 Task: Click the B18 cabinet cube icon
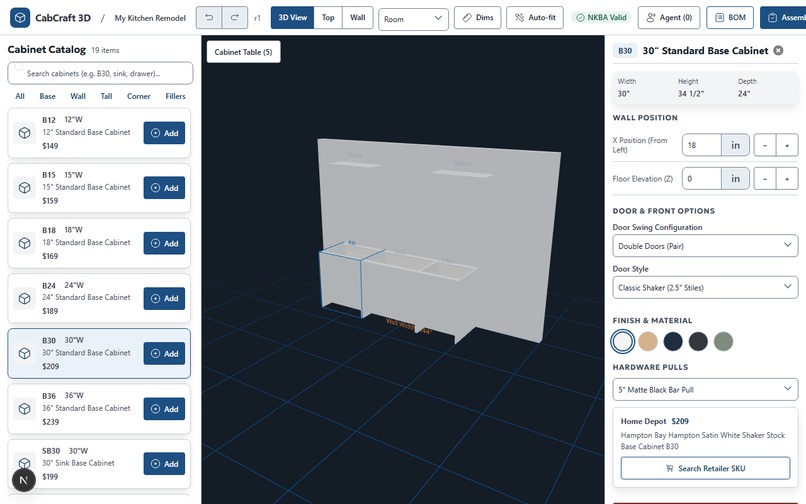coord(24,243)
